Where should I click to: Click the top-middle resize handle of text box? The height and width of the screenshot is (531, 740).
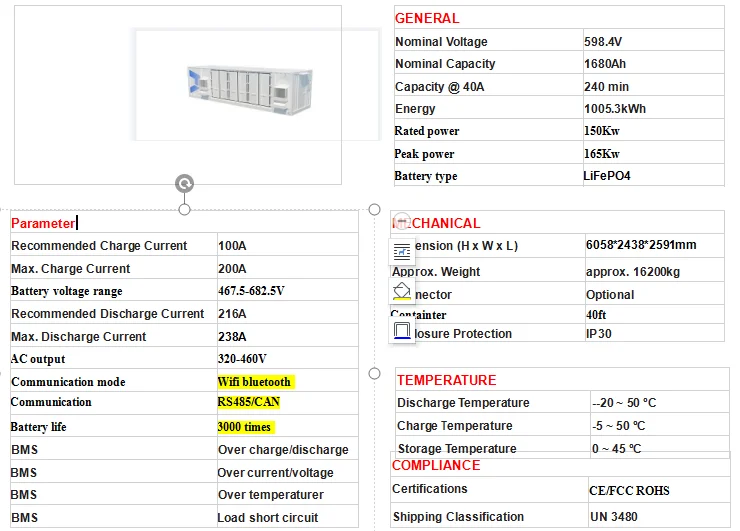point(184,209)
